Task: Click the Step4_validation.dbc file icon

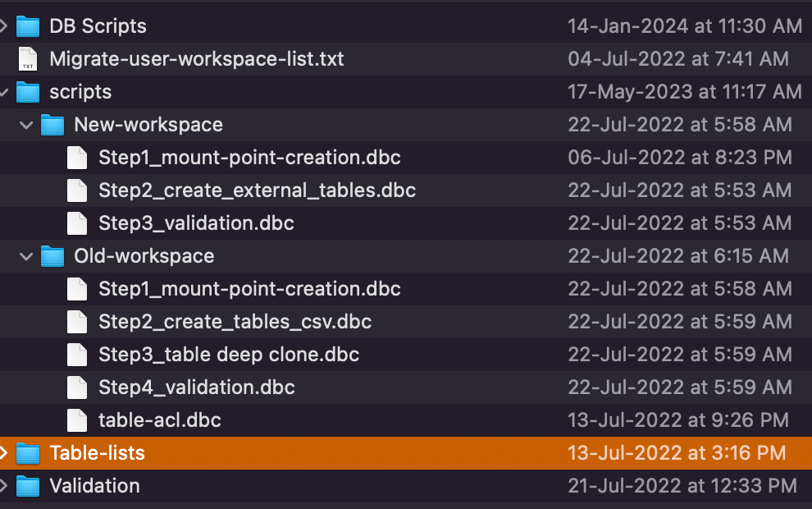Action: point(77,387)
